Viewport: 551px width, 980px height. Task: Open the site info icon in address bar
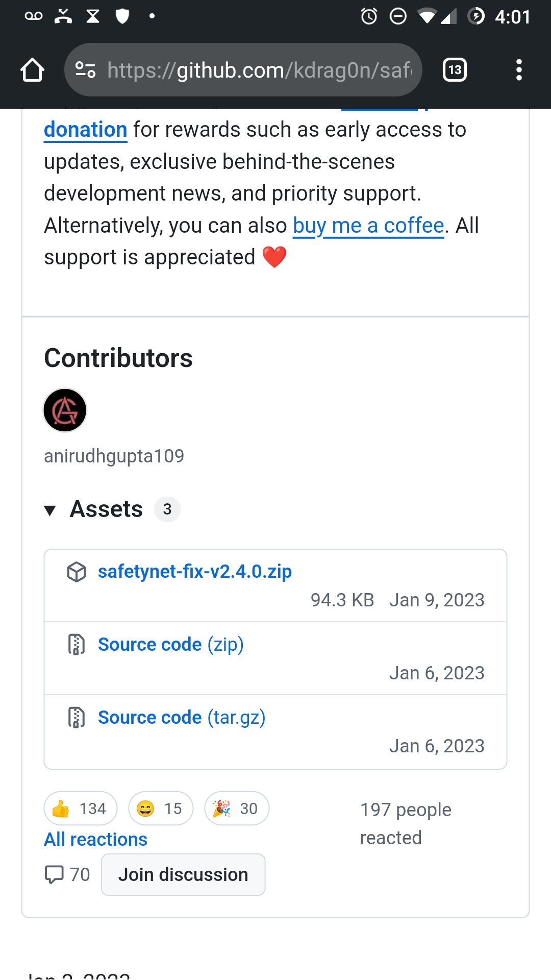(86, 70)
